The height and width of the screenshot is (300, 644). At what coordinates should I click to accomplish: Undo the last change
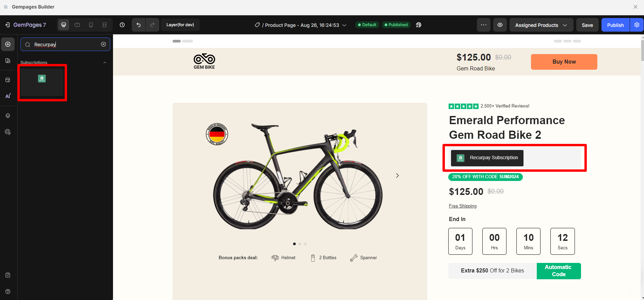pyautogui.click(x=139, y=25)
